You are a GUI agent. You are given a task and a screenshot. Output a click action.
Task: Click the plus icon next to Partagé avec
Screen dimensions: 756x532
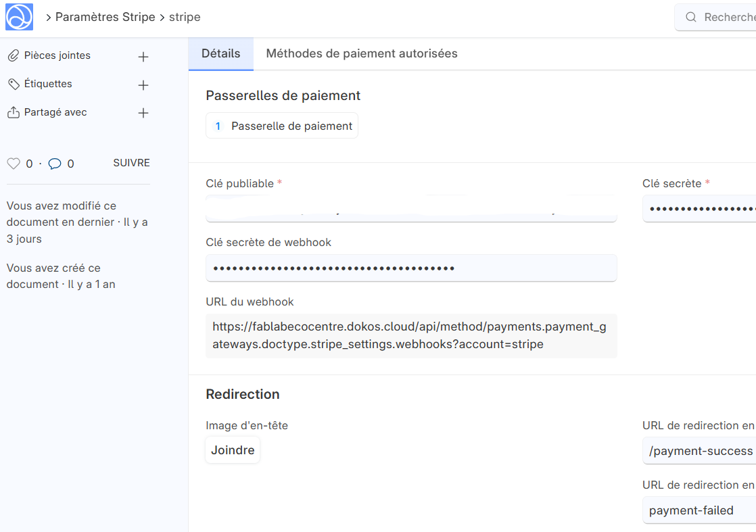[x=143, y=114]
